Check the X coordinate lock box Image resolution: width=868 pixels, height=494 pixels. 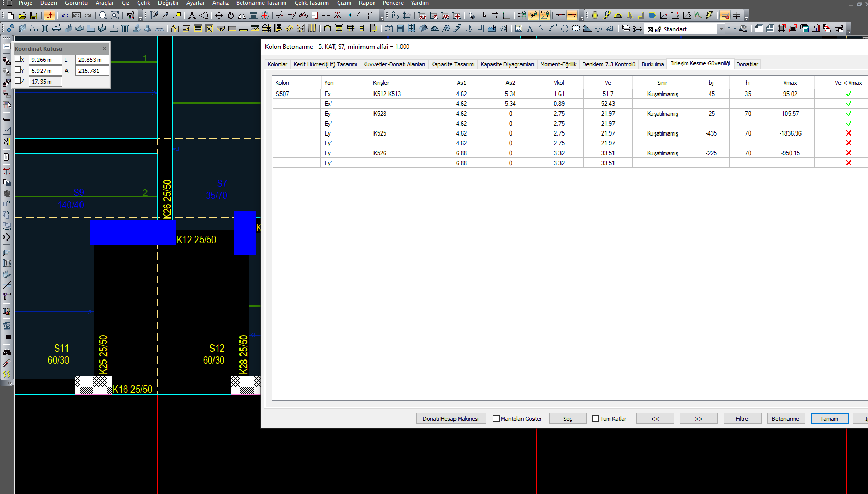(x=18, y=59)
